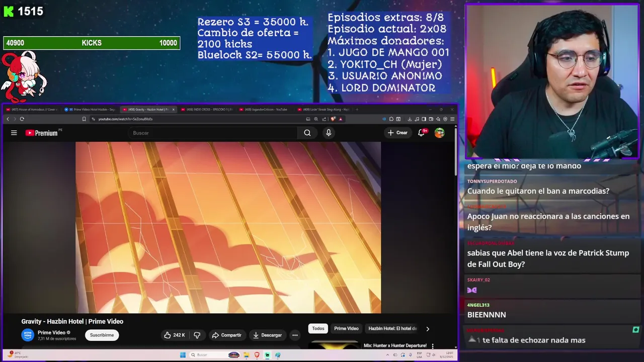Open the YouTube notifications bell

(x=422, y=133)
